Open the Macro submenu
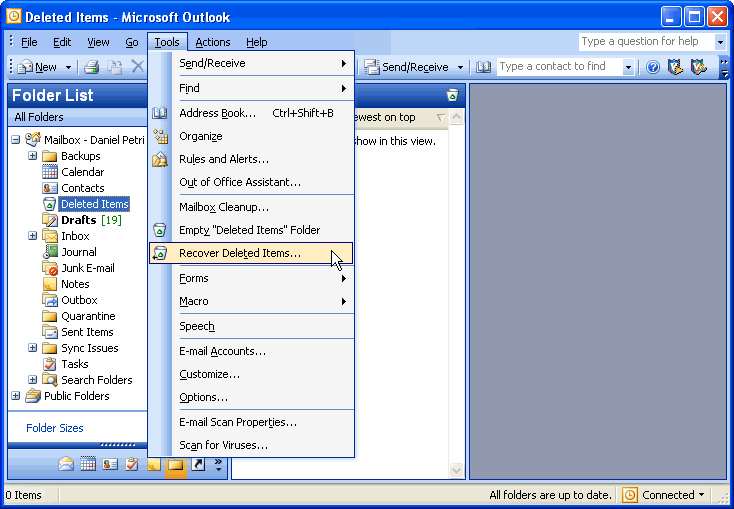Image resolution: width=734 pixels, height=509 pixels. click(251, 301)
